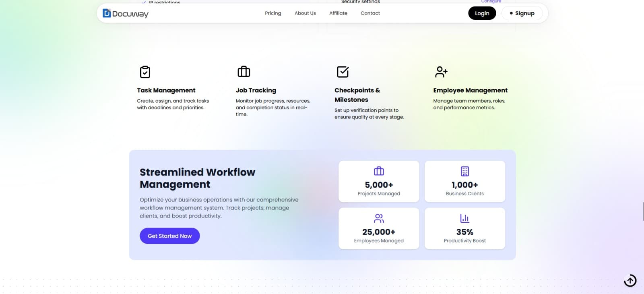Click the Checkpoints & Milestones checkbox icon
Viewport: 644px width, 294px height.
[x=343, y=72]
